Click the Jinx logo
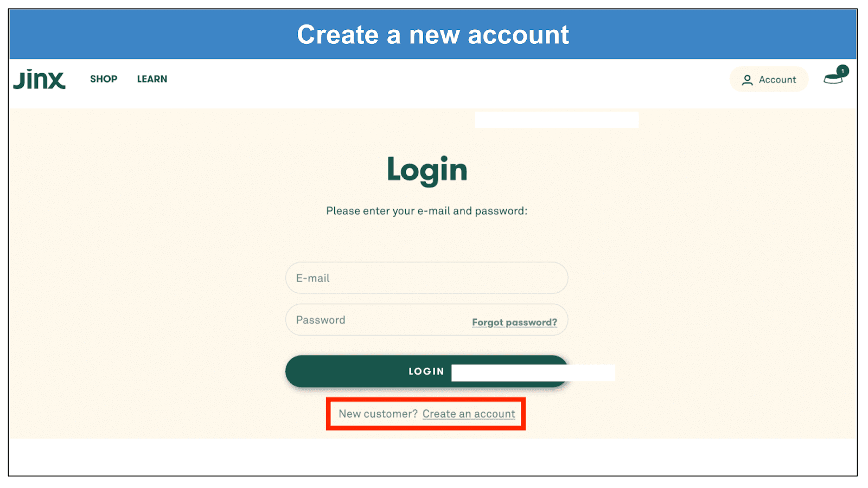Image resolution: width=868 pixels, height=488 pixels. (39, 79)
